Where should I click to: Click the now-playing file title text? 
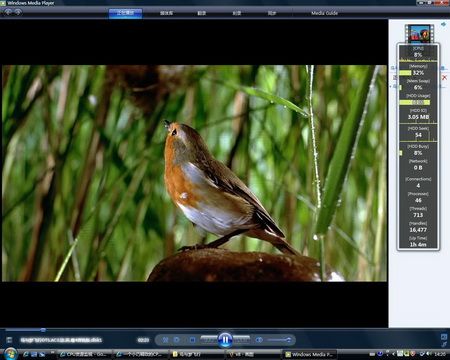61,340
